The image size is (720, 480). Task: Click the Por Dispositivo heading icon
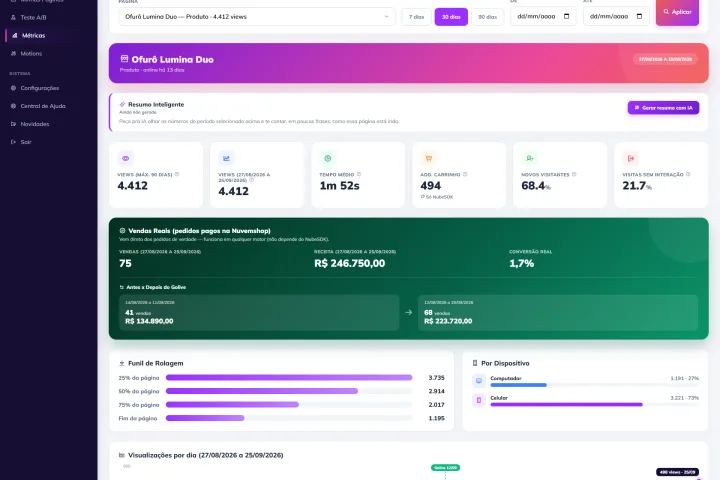(475, 363)
